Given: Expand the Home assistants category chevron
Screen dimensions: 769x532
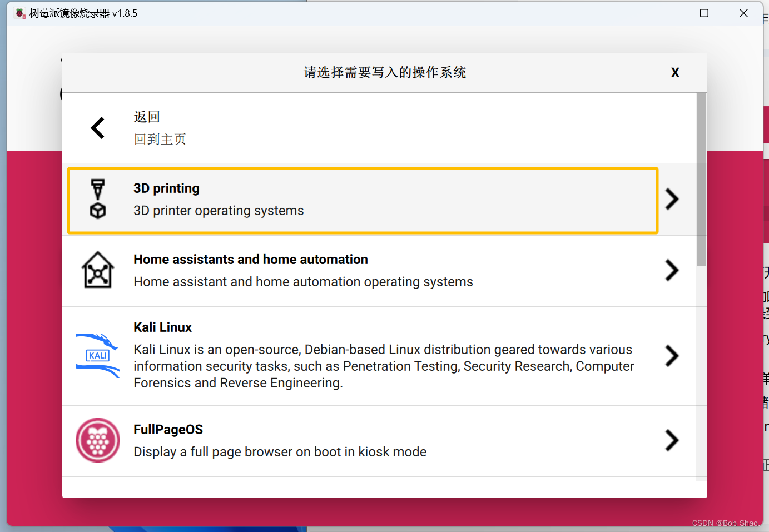Looking at the screenshot, I should pos(672,270).
